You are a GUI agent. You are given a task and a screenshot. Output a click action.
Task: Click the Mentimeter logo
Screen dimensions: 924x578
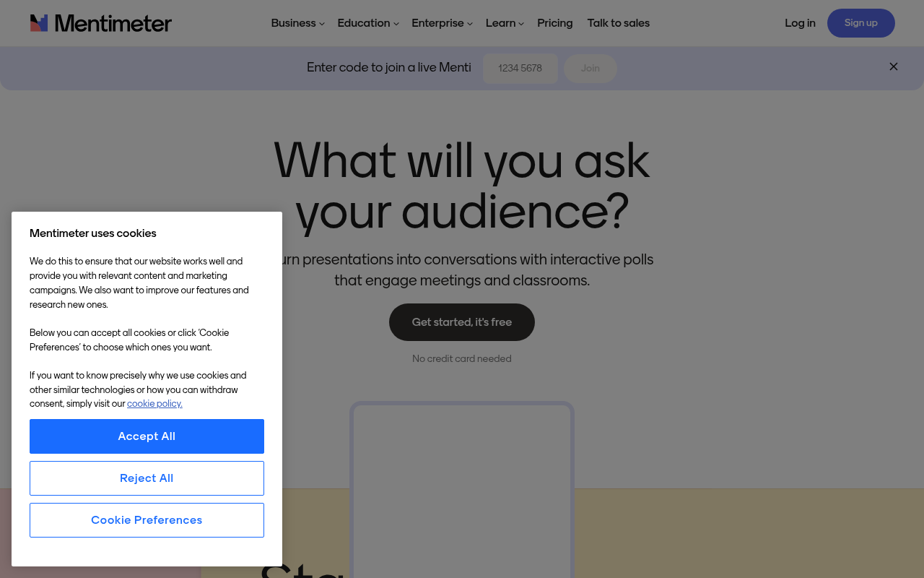pos(101,23)
